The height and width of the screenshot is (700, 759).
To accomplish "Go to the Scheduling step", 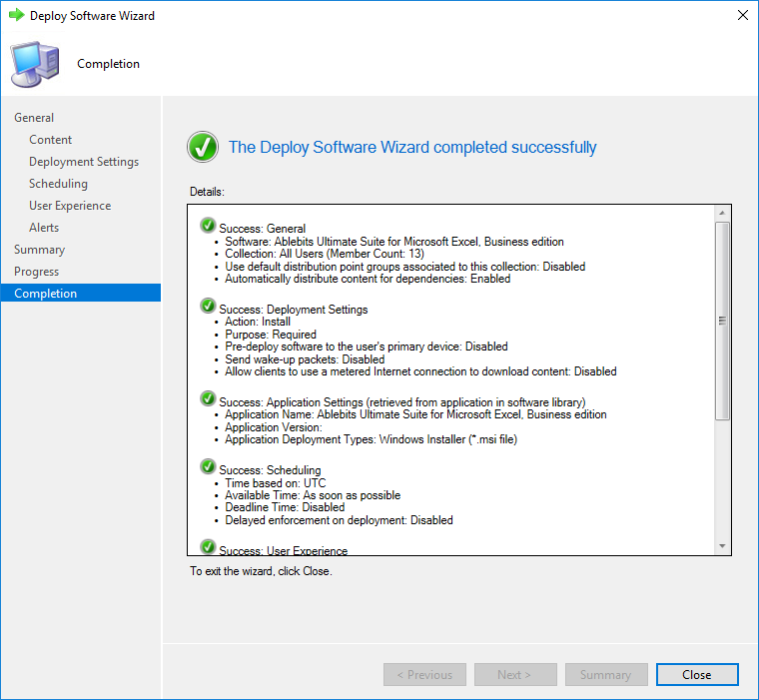I will tap(58, 184).
